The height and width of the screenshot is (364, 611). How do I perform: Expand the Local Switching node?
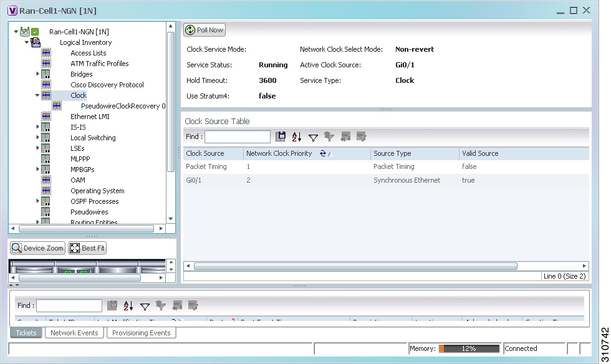[x=37, y=137]
